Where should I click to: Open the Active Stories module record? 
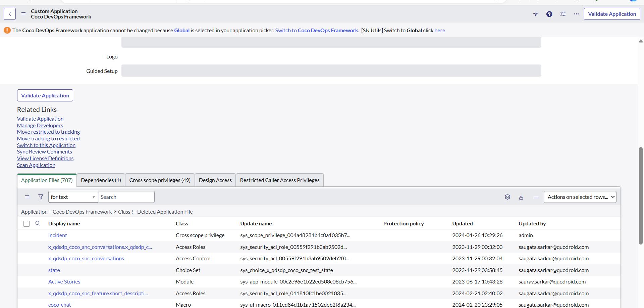click(x=64, y=281)
